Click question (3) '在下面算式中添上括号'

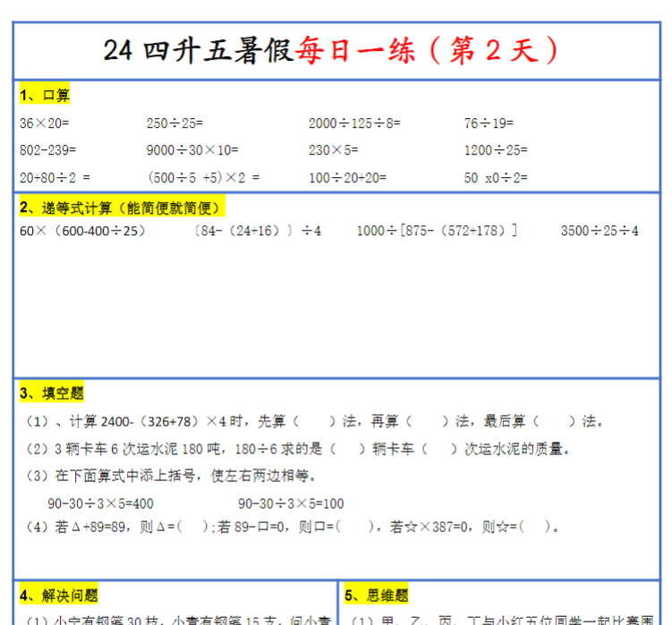coord(171,476)
